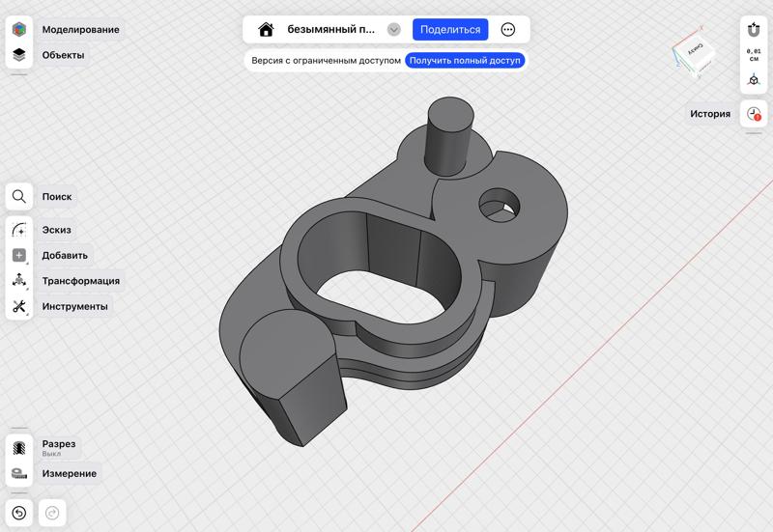Click the безымянный project title
The width and height of the screenshot is (773, 532).
tap(330, 30)
